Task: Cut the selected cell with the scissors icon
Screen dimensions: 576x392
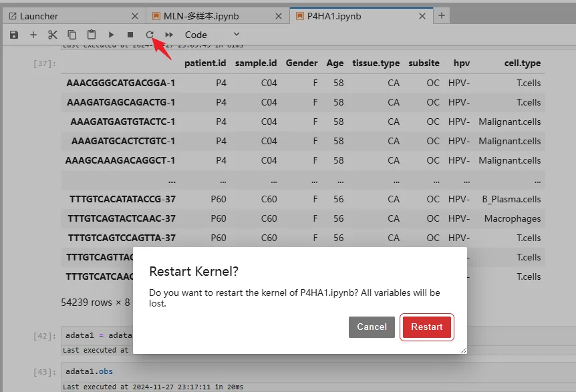Action: pyautogui.click(x=53, y=35)
